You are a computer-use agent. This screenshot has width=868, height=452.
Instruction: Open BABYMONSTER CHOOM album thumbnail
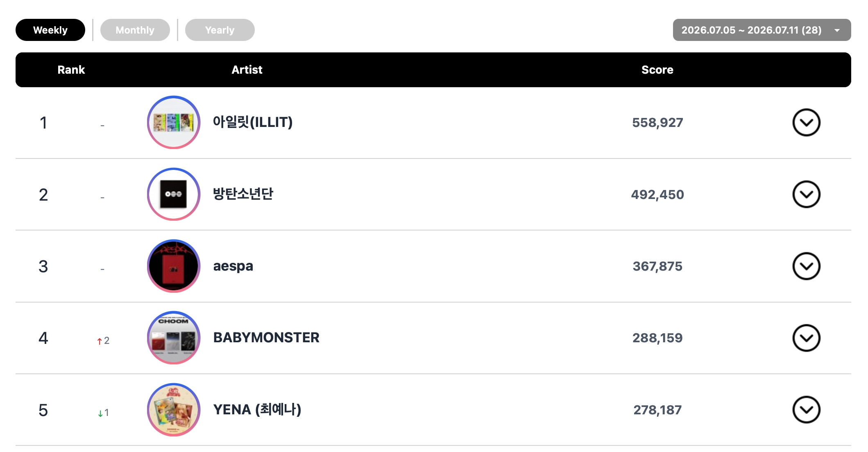[174, 338]
